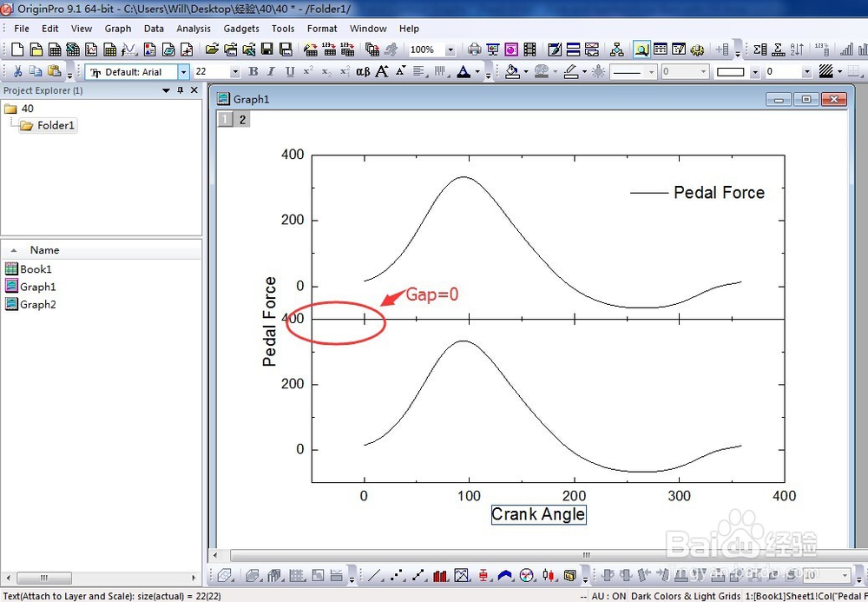The height and width of the screenshot is (602, 868).
Task: Toggle underline text formatting
Action: pyautogui.click(x=290, y=71)
